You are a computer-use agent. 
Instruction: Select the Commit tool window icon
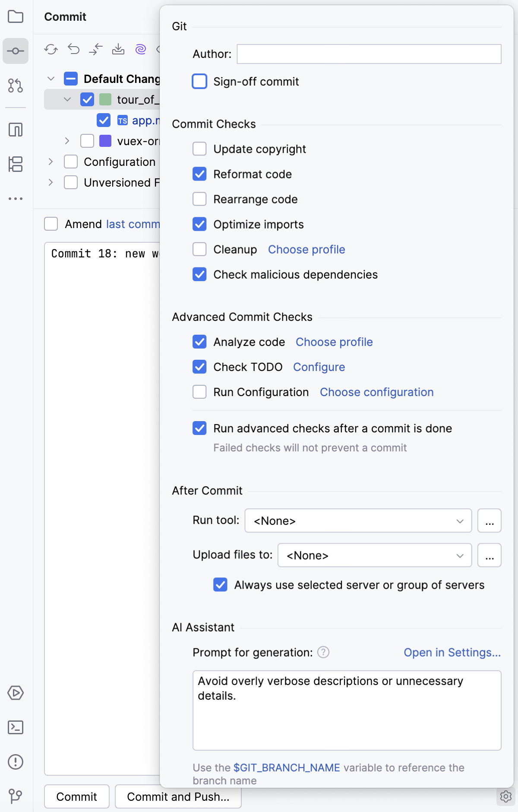point(16,51)
